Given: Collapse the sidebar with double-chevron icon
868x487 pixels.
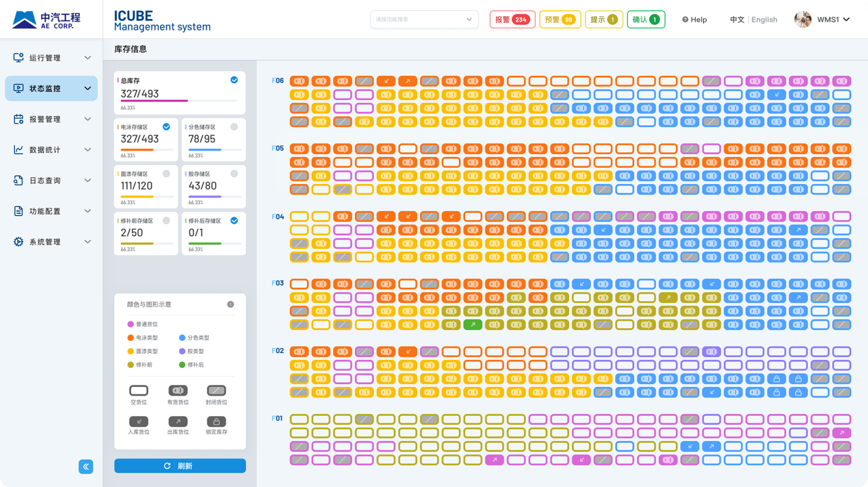Looking at the screenshot, I should click(x=86, y=467).
